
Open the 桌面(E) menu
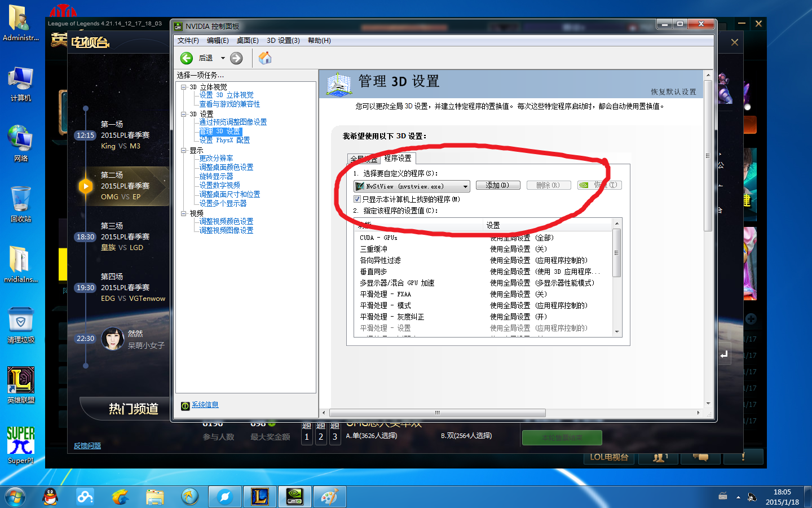pos(248,41)
